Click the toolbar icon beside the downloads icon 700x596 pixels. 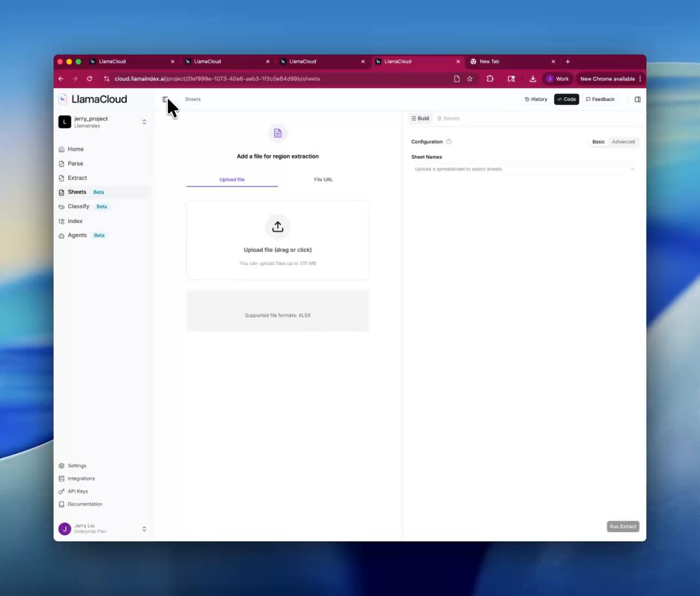click(511, 79)
